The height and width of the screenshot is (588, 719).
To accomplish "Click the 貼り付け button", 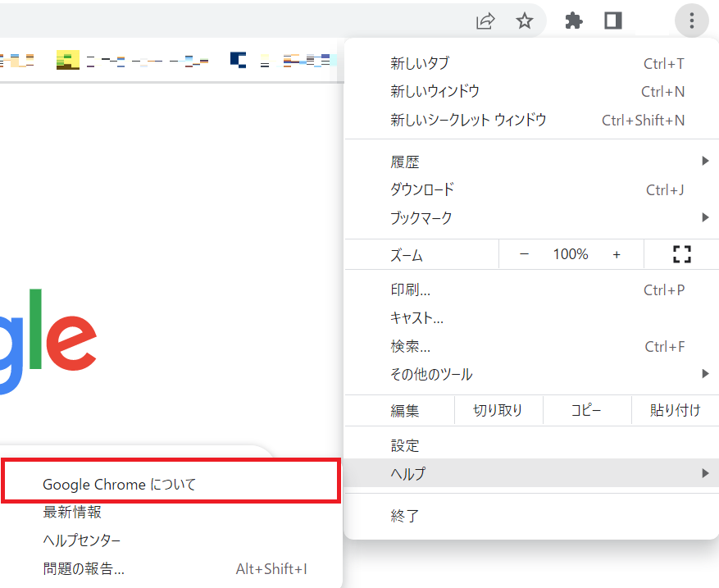I will (x=675, y=410).
